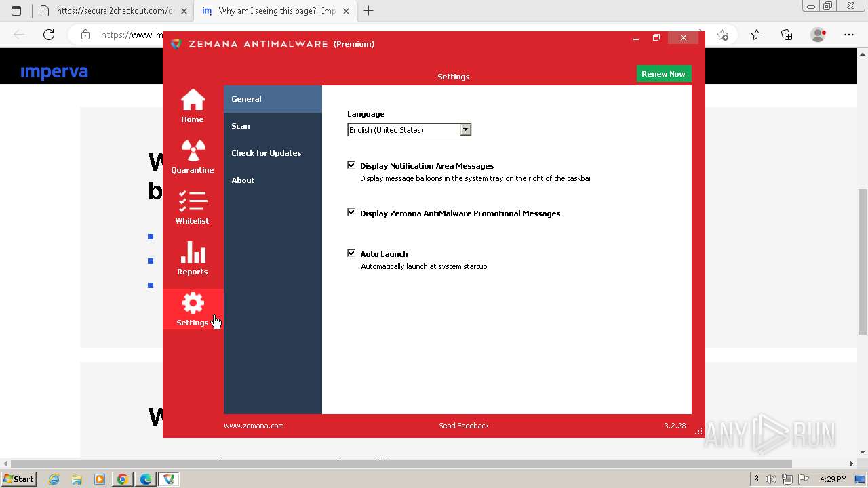Open browser Settings and more menu

tap(849, 35)
